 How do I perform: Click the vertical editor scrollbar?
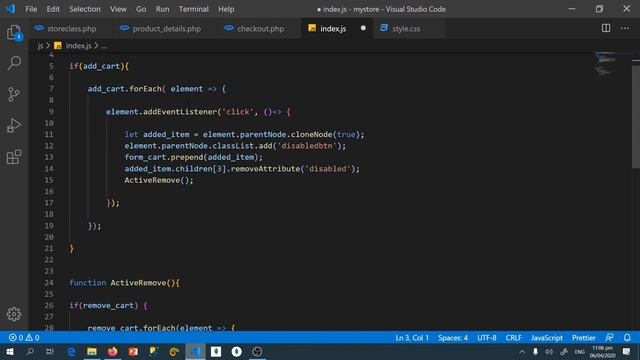coord(636,118)
